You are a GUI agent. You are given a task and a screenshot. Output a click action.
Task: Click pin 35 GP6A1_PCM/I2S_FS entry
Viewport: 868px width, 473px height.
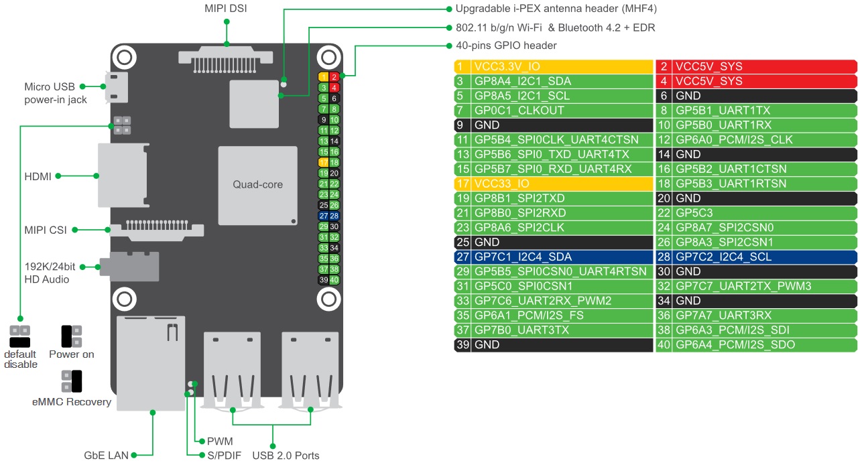554,316
